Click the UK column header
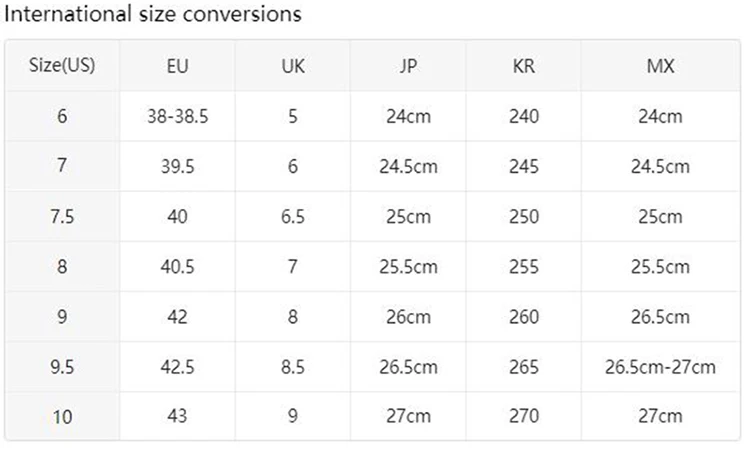 [293, 66]
